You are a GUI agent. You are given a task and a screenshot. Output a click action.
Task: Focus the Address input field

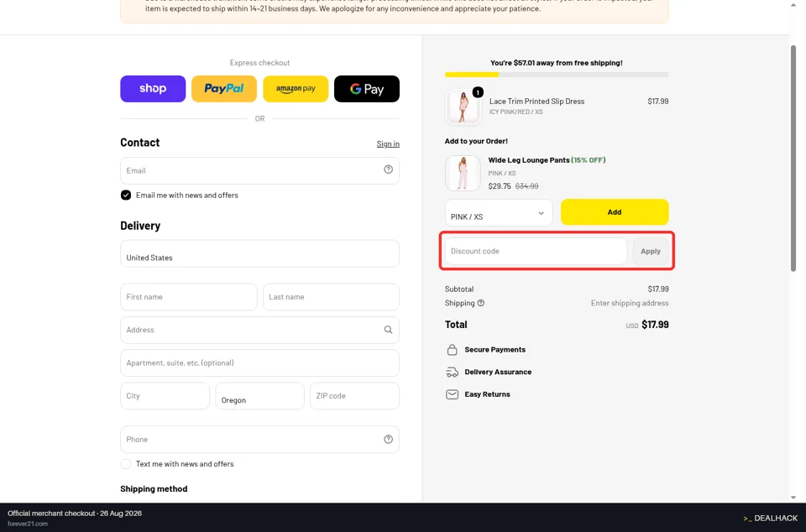(259, 330)
